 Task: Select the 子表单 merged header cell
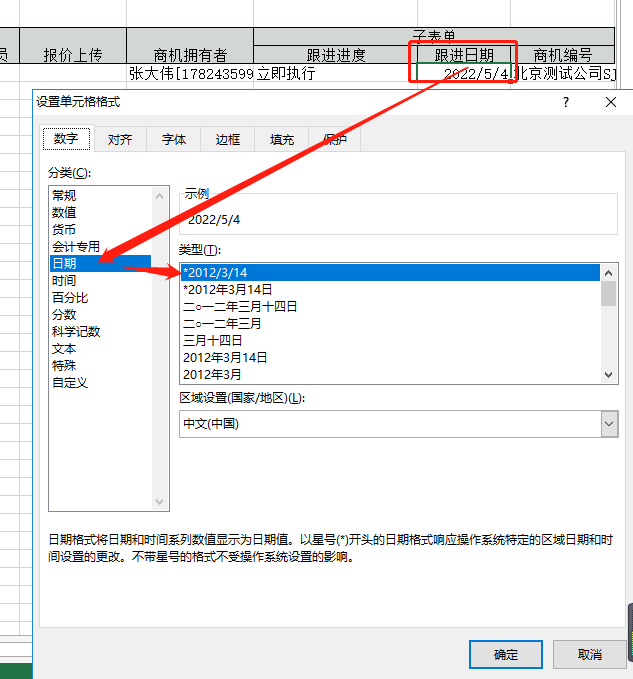[434, 36]
